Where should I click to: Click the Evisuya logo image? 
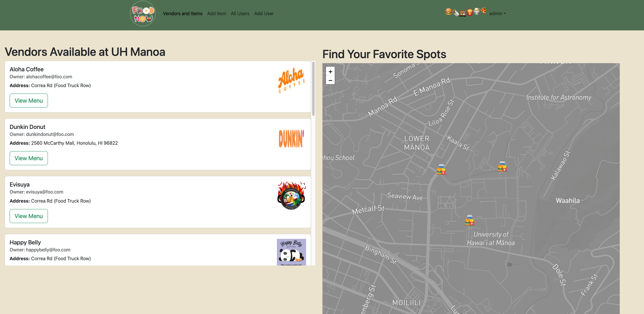click(x=291, y=195)
